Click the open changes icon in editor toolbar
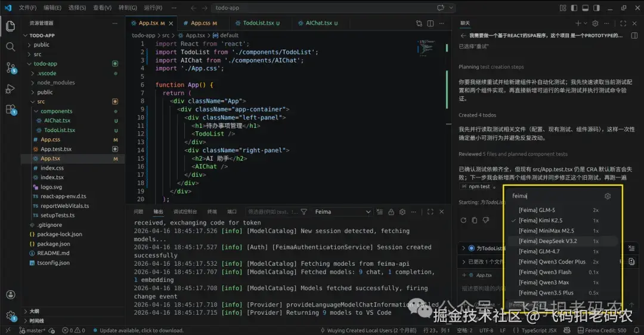Viewport: 644px width, 335px height. pos(419,23)
